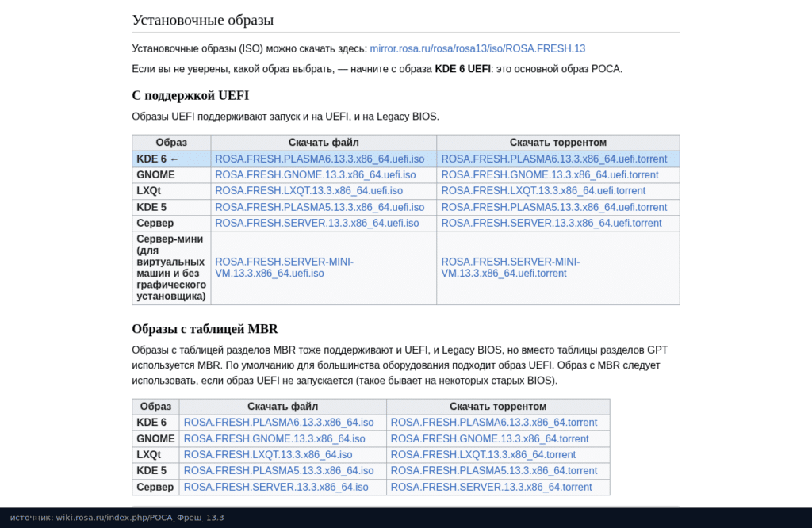Download ROSA.FRESH.SERVER.13.3.x86_64.uefi.iso
Viewport: 812px width, 528px height.
pyautogui.click(x=317, y=223)
